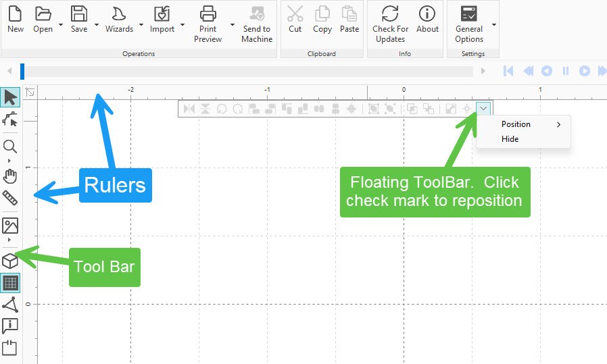Select the hand pan tool
This screenshot has width=607, height=364.
coord(10,176)
